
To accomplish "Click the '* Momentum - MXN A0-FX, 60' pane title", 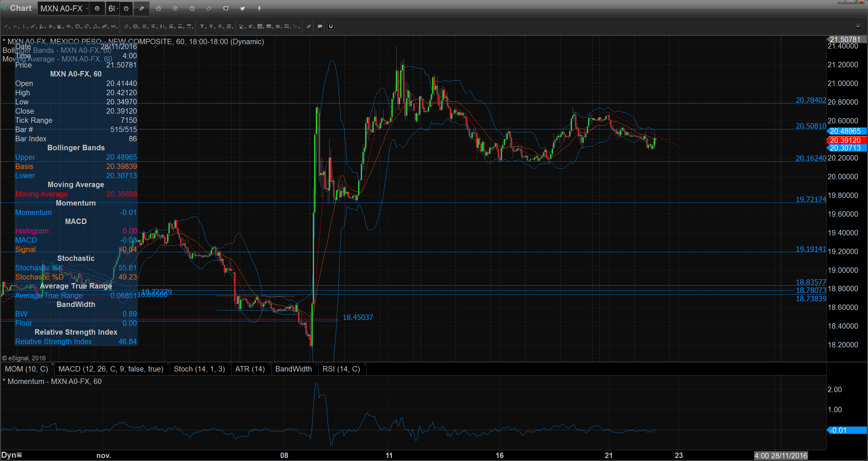I will (52, 381).
